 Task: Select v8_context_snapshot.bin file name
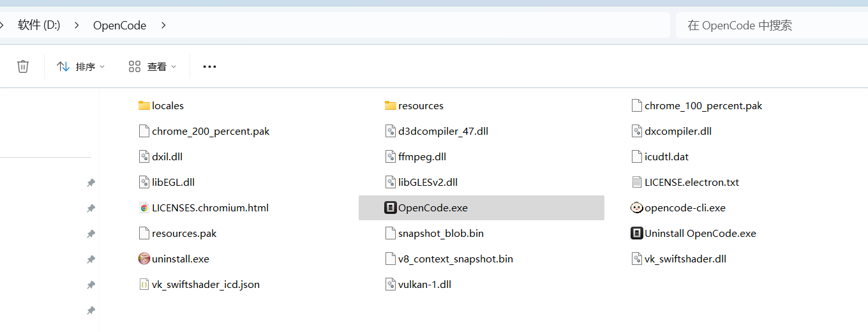pyautogui.click(x=455, y=259)
